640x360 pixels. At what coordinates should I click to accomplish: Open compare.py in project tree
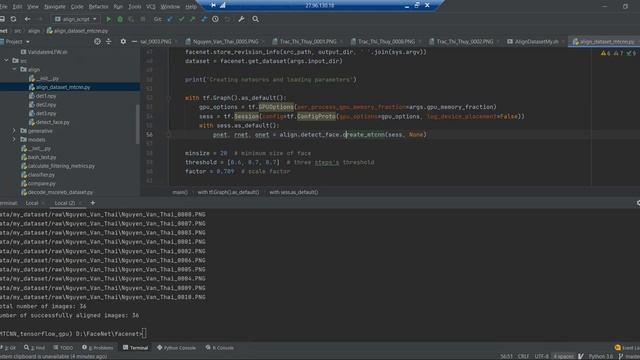point(42,183)
